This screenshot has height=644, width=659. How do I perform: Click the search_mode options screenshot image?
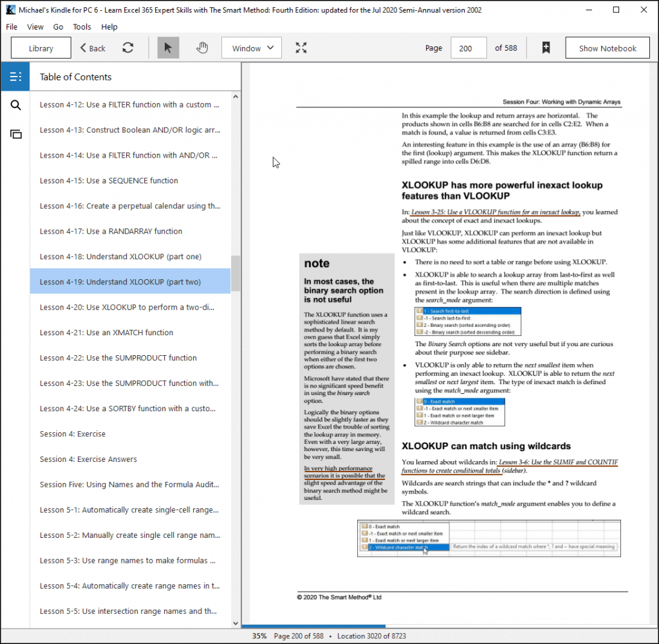(468, 322)
